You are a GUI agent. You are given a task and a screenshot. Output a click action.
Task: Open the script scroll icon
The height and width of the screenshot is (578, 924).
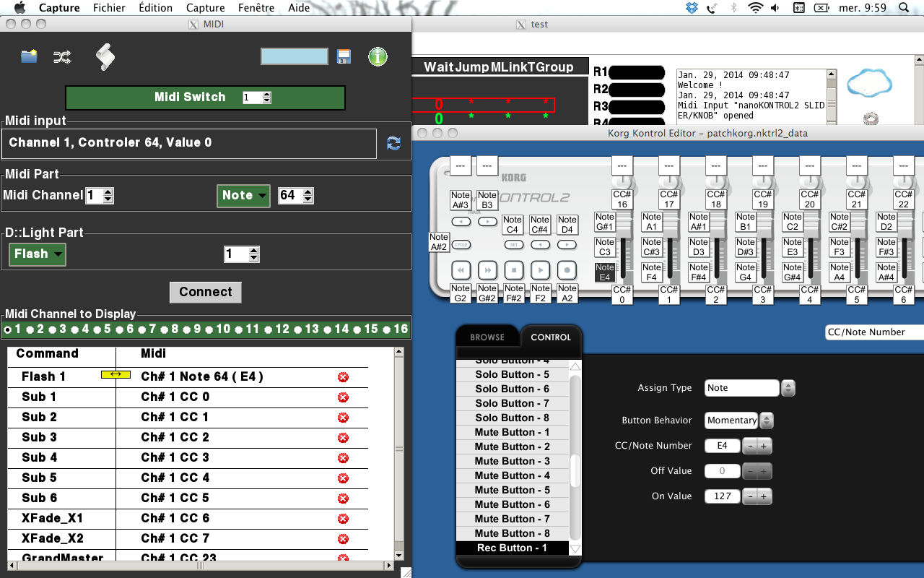(105, 56)
